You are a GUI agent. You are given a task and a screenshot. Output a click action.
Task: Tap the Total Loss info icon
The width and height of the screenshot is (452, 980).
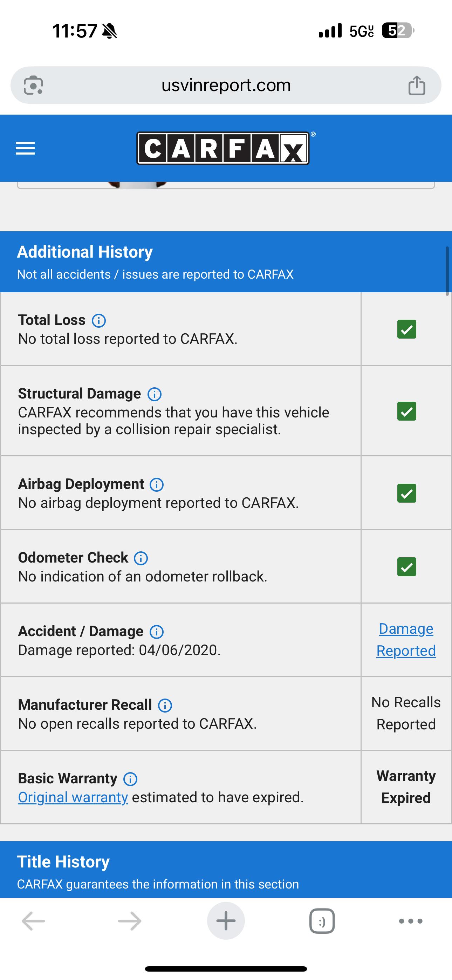[100, 321]
